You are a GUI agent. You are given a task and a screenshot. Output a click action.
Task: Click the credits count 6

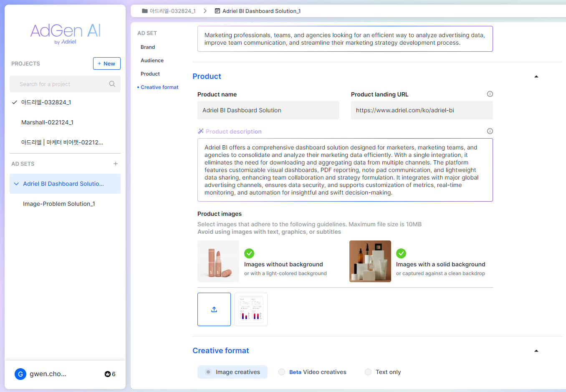[x=114, y=374]
